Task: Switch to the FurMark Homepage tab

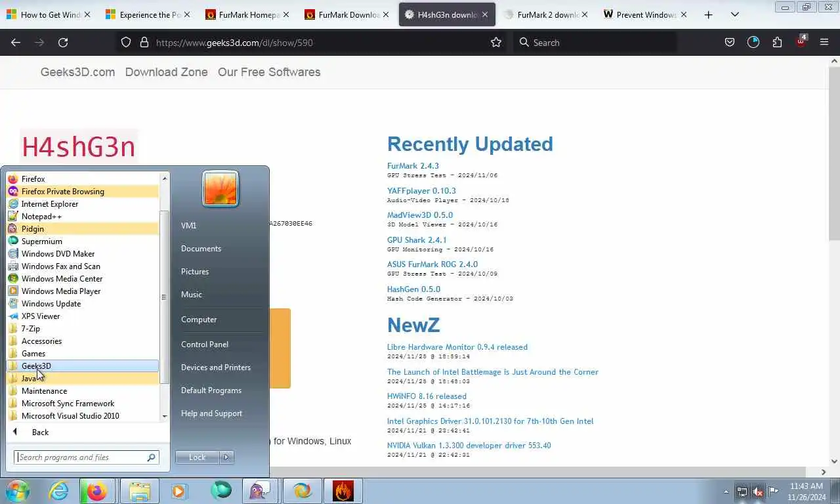Action: (x=248, y=14)
